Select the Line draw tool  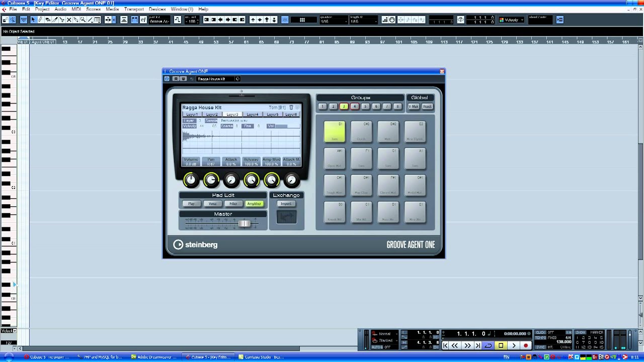click(x=90, y=20)
